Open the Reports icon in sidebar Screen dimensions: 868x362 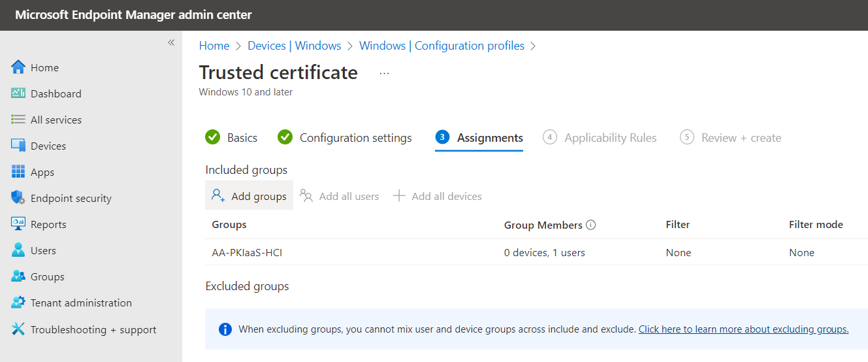click(18, 224)
